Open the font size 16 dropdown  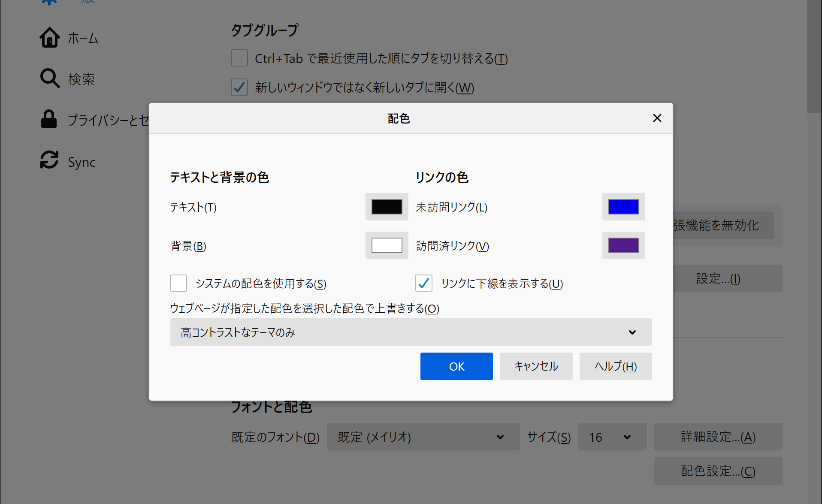pos(612,437)
